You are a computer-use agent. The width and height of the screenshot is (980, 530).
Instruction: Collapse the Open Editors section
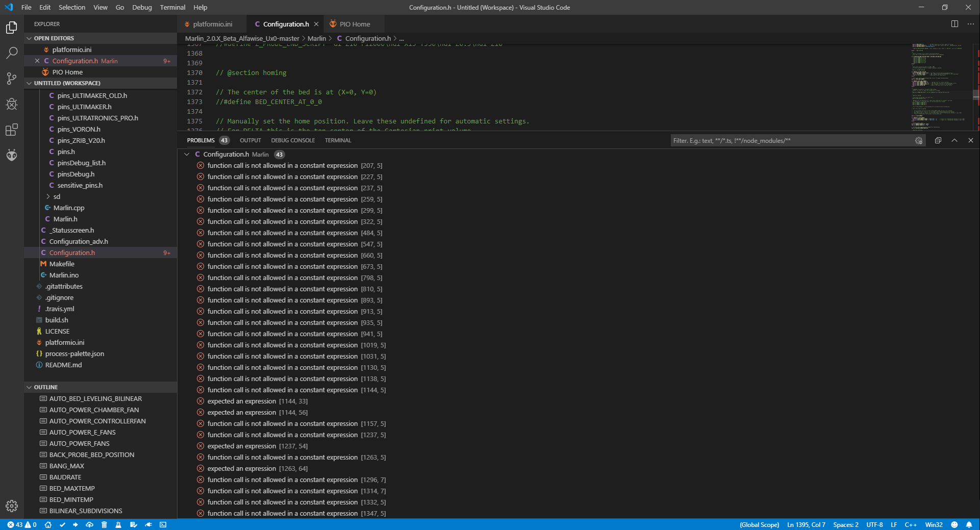[100, 38]
